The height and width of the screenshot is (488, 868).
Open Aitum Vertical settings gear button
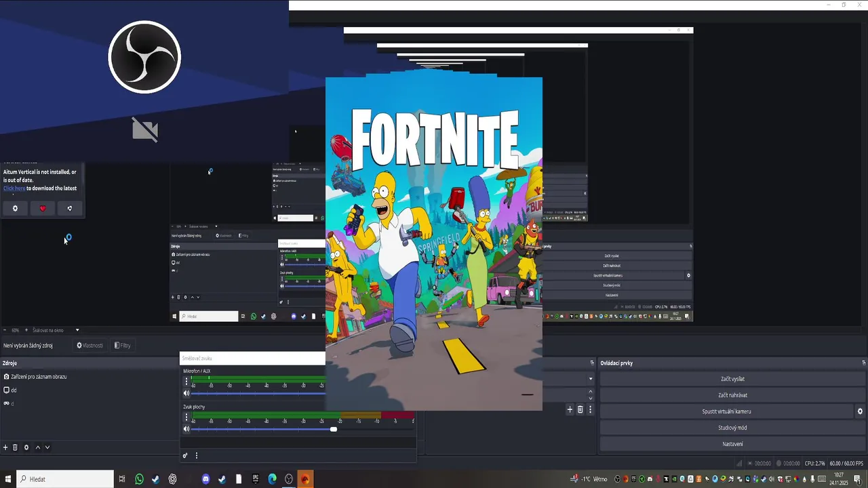pyautogui.click(x=15, y=208)
